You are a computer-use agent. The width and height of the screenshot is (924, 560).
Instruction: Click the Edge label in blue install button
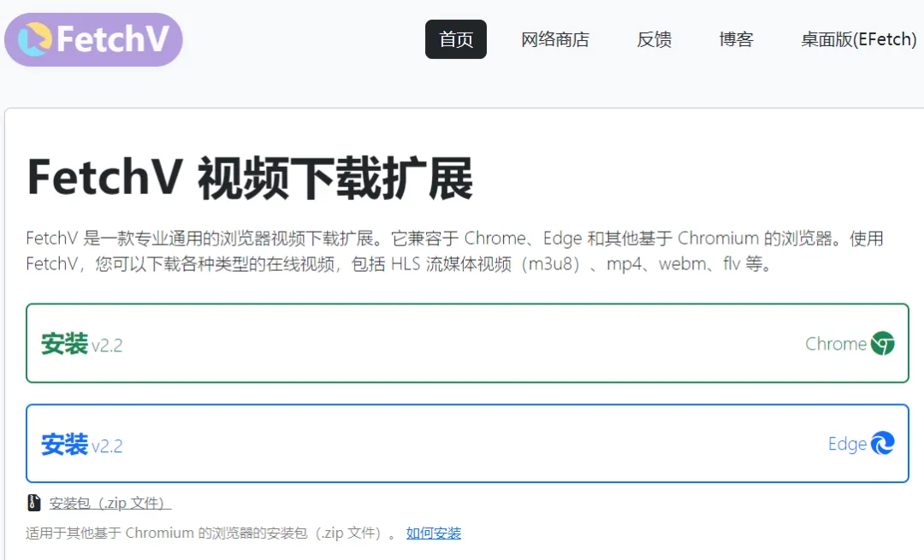tap(847, 444)
